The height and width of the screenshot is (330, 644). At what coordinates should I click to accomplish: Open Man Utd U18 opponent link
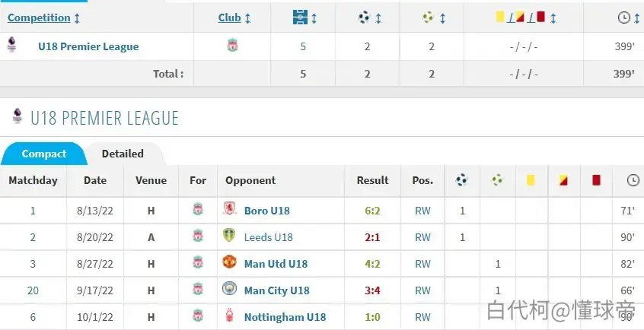click(x=276, y=264)
